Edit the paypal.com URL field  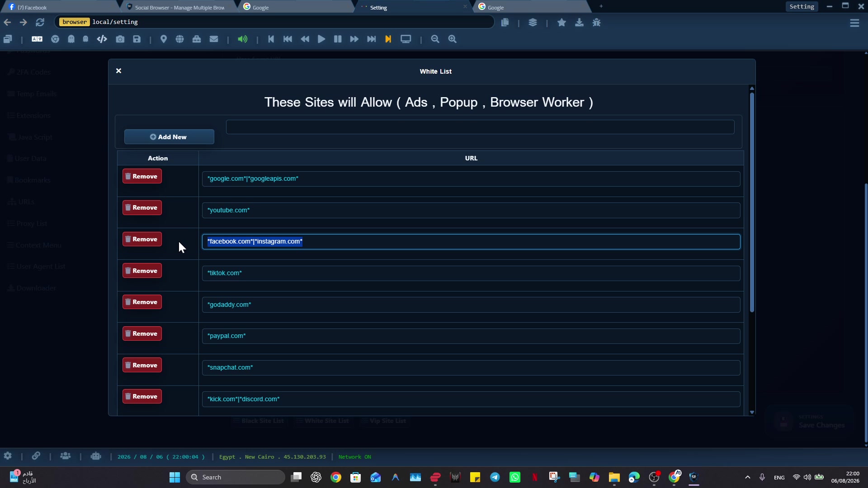[471, 336]
